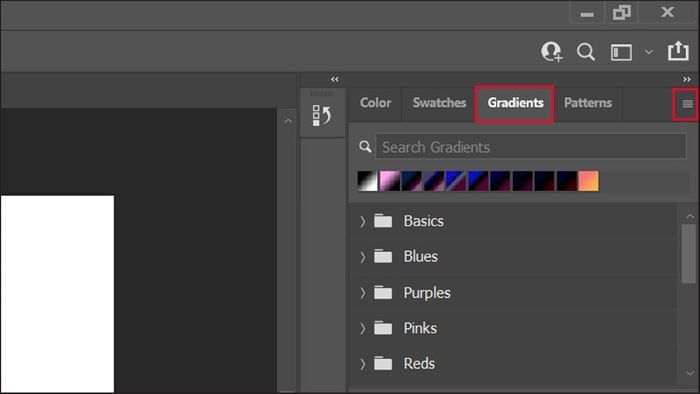Click the Search Gradients field
The image size is (700, 394).
(531, 146)
